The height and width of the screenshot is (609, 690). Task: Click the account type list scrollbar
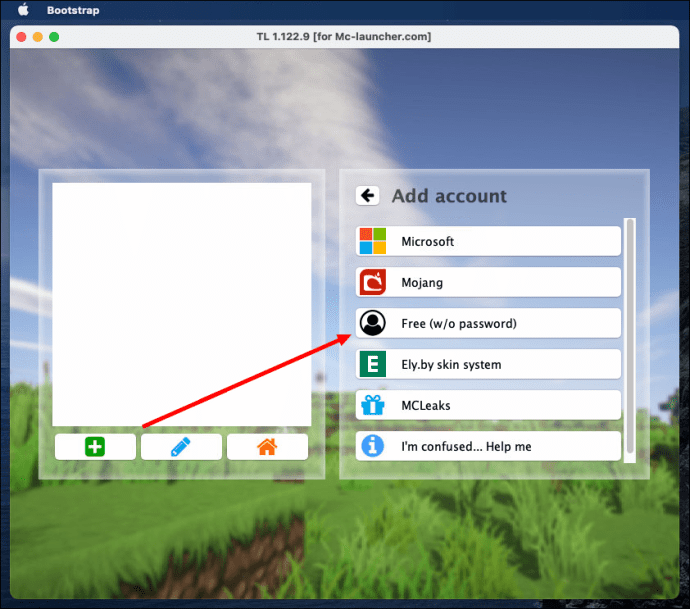(630, 340)
